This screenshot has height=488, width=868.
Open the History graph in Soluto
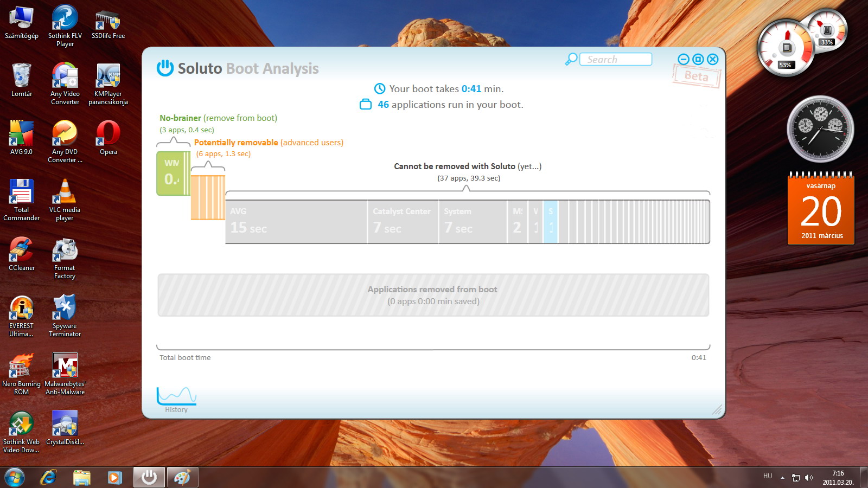pos(176,400)
